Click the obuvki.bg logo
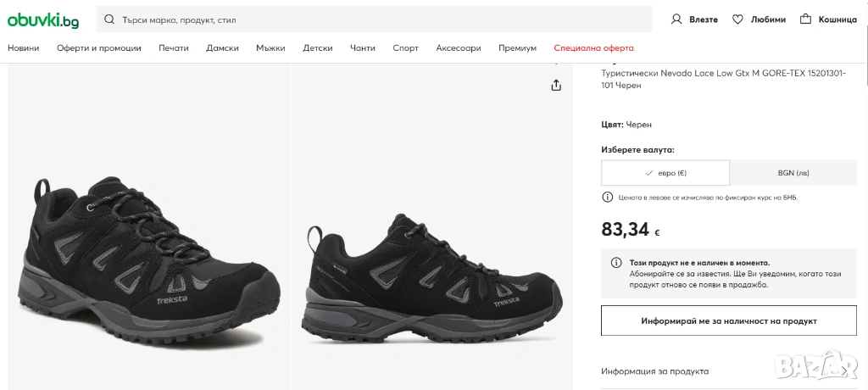Image resolution: width=868 pixels, height=390 pixels. [43, 19]
